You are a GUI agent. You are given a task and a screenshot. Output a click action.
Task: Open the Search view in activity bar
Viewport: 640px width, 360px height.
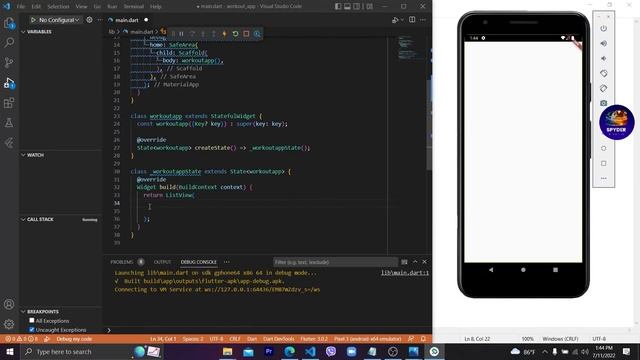(x=9, y=42)
